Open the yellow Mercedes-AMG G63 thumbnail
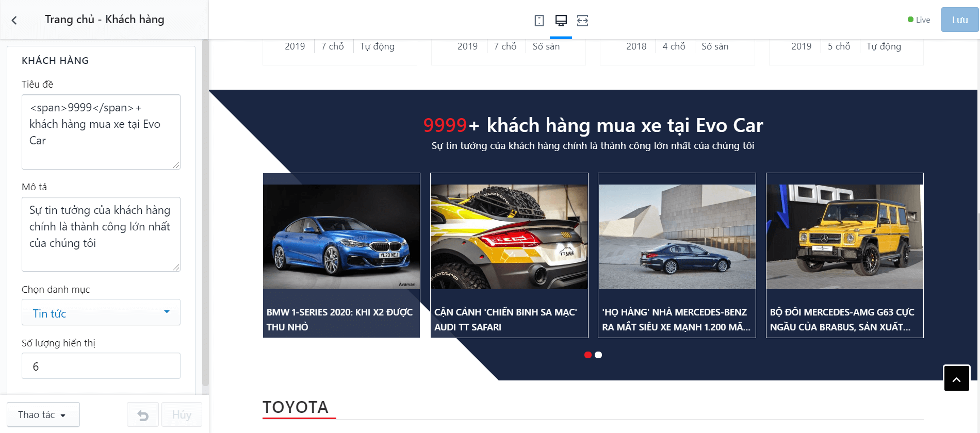The width and height of the screenshot is (980, 433). click(x=845, y=237)
